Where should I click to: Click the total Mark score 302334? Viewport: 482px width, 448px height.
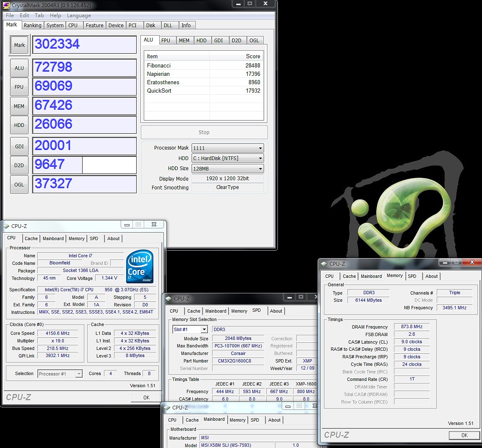[84, 44]
